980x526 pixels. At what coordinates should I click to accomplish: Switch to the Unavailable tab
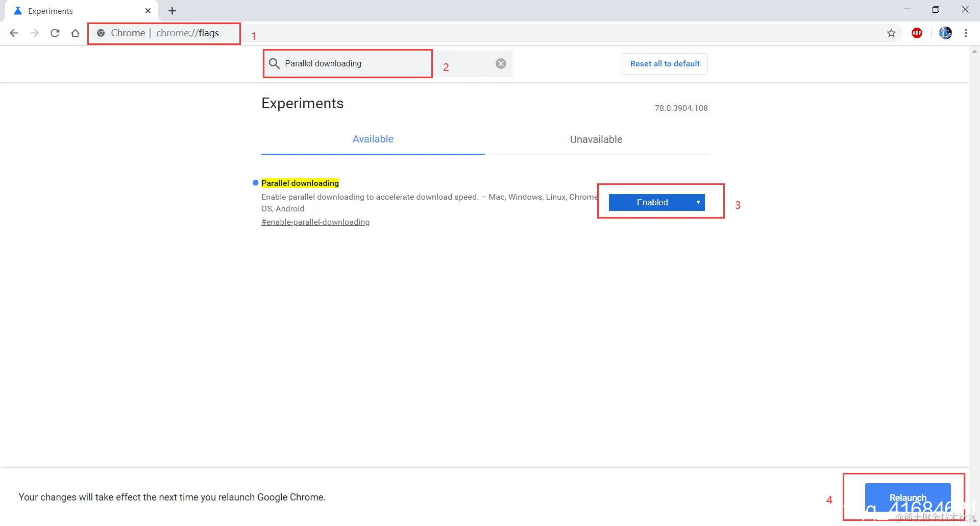click(x=596, y=139)
